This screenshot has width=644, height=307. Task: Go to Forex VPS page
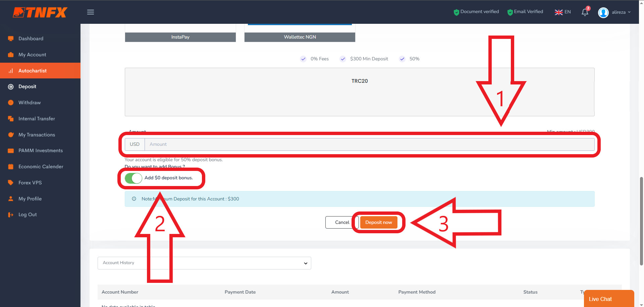tap(30, 183)
